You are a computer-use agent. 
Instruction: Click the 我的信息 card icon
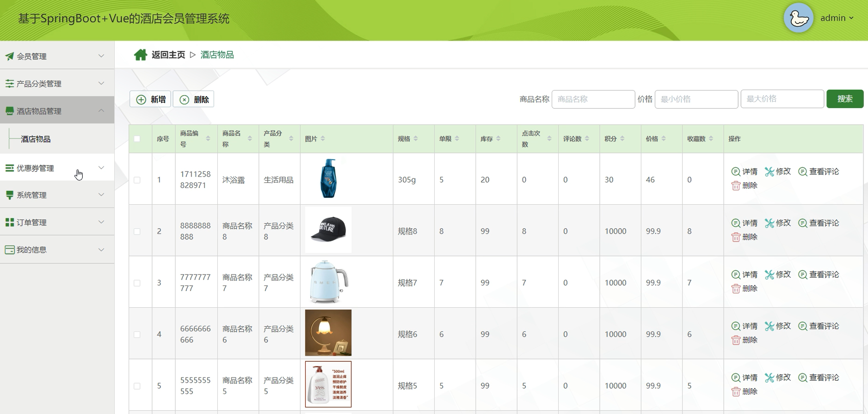pos(9,250)
